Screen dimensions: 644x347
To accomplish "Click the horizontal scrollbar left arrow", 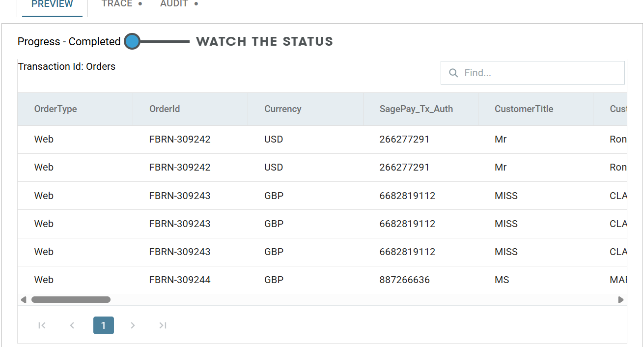I will tap(24, 300).
